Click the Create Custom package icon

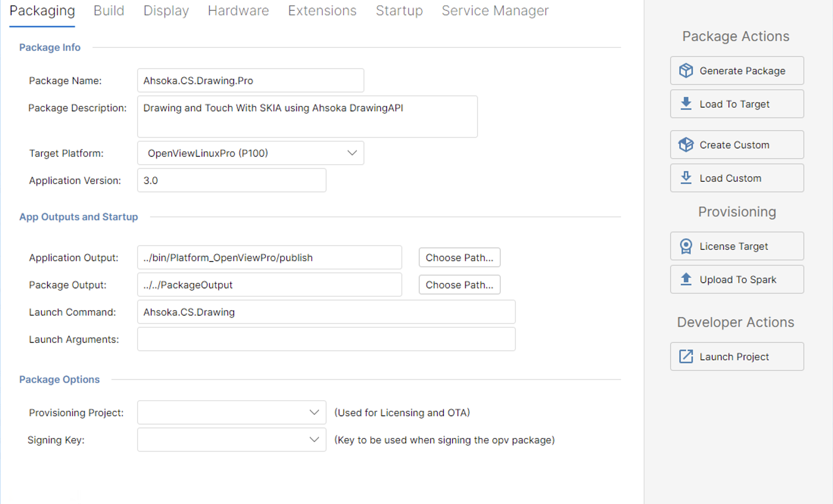click(686, 145)
